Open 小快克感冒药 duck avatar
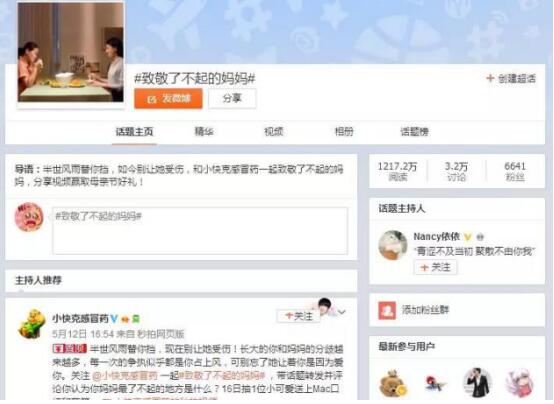Viewport: 554px width, 404px height. tap(32, 323)
